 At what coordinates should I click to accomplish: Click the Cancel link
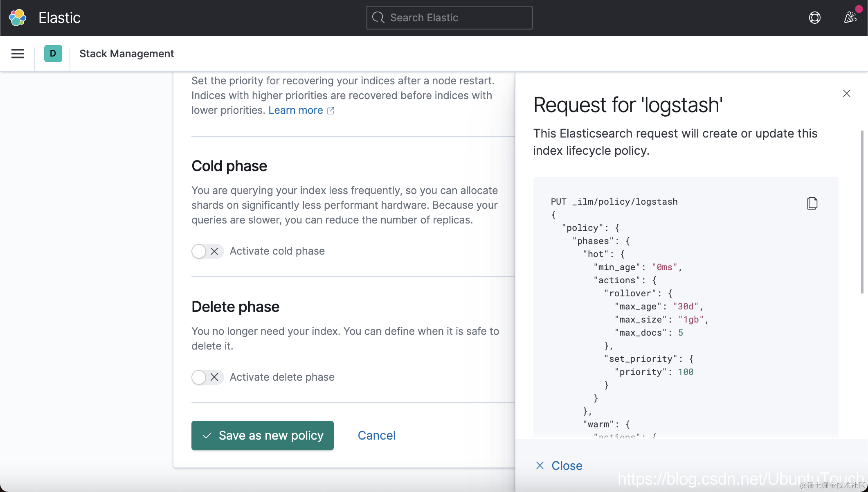coord(376,435)
